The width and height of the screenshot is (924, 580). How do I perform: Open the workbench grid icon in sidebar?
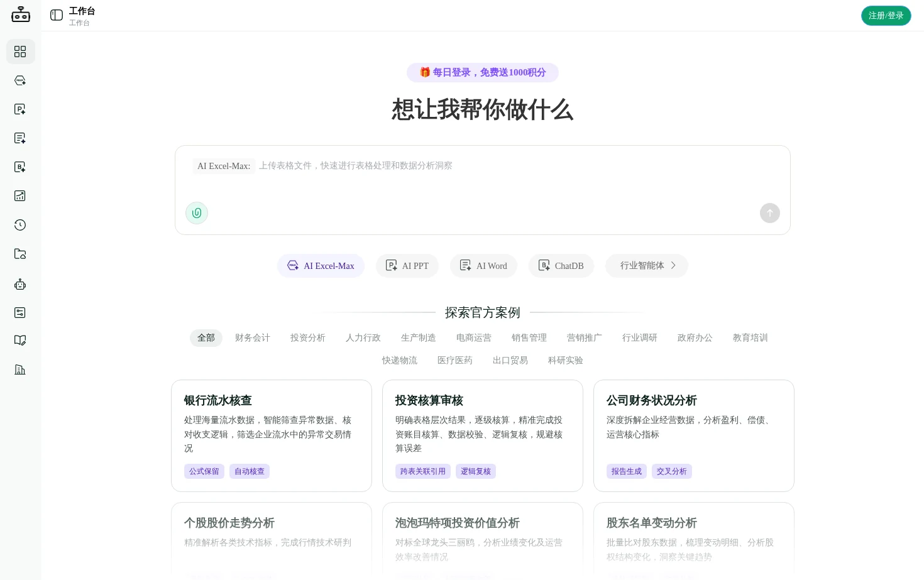[x=20, y=52]
